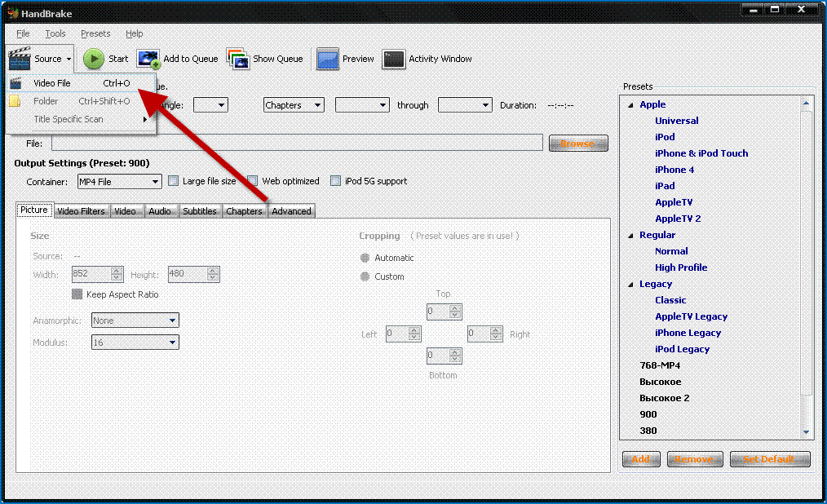Open the Angle dropdown
The image size is (827, 504).
click(210, 105)
